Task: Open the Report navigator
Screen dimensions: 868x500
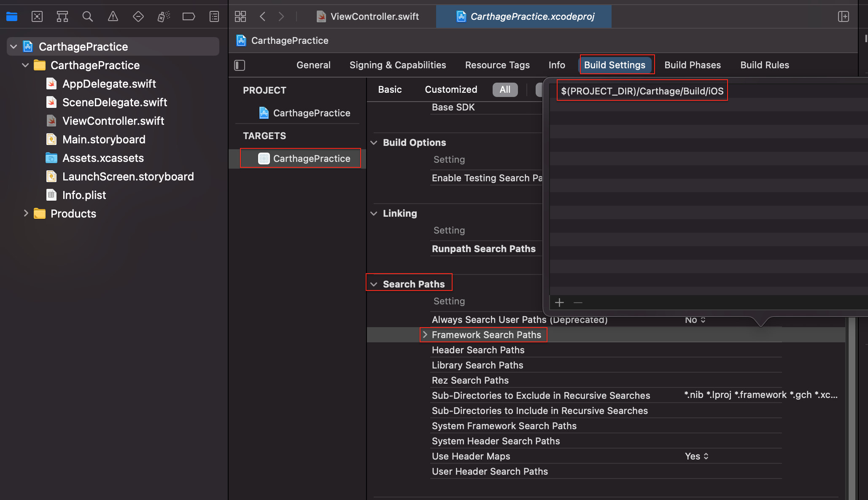Action: pos(214,16)
